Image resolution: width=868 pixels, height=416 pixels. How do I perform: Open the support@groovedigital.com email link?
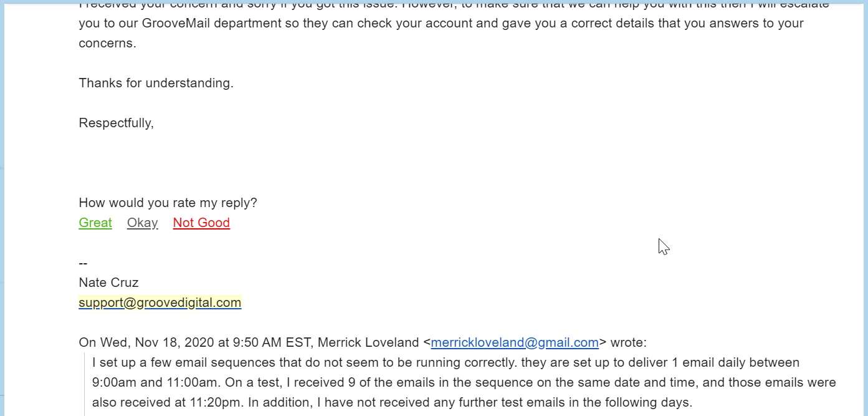(x=160, y=302)
